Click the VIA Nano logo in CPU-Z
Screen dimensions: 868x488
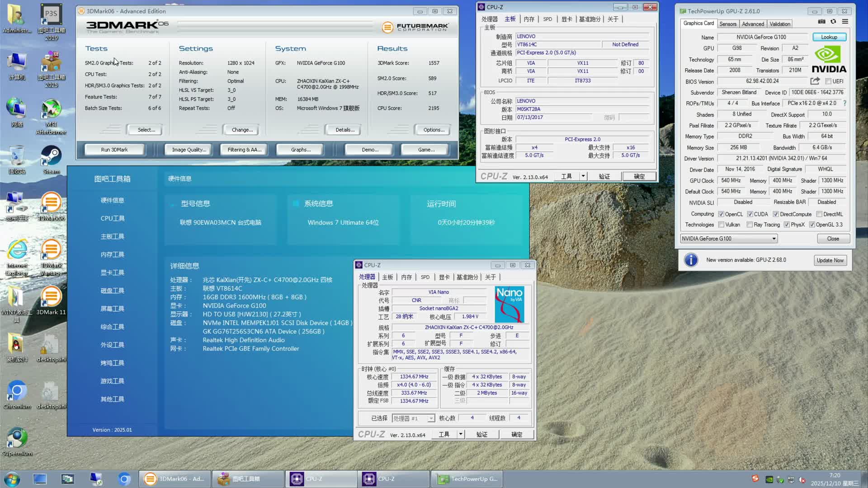pyautogui.click(x=509, y=304)
